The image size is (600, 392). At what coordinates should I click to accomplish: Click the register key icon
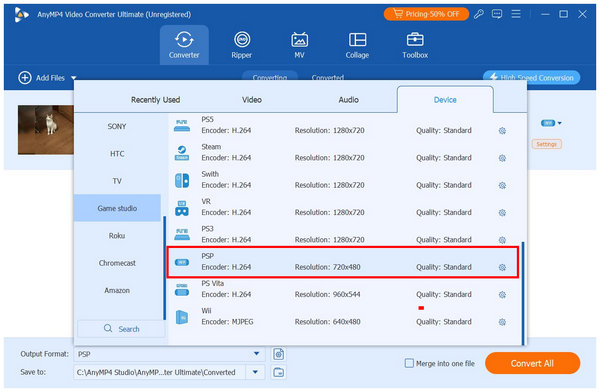(x=478, y=15)
